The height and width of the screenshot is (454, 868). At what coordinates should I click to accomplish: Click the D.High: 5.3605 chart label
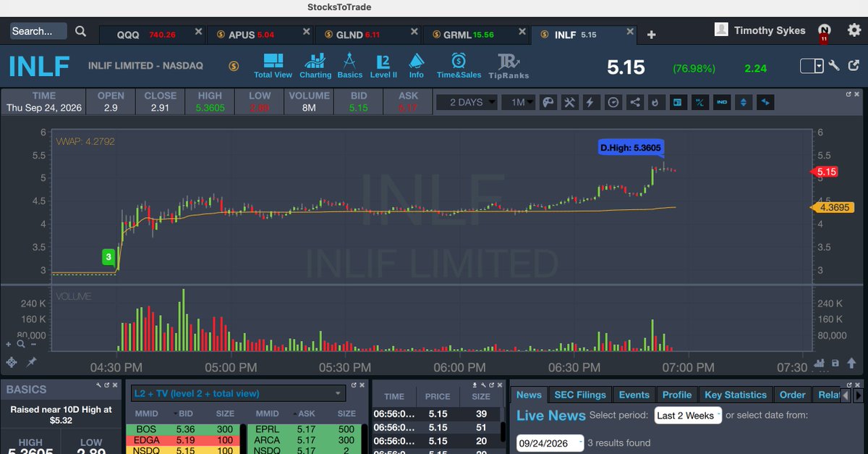point(631,148)
